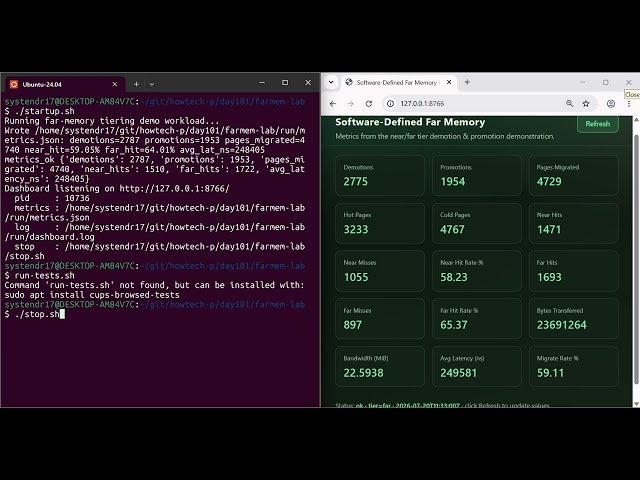
Task: Click the 'pid : 10736' line in terminal
Action: pyautogui.click(x=52, y=198)
